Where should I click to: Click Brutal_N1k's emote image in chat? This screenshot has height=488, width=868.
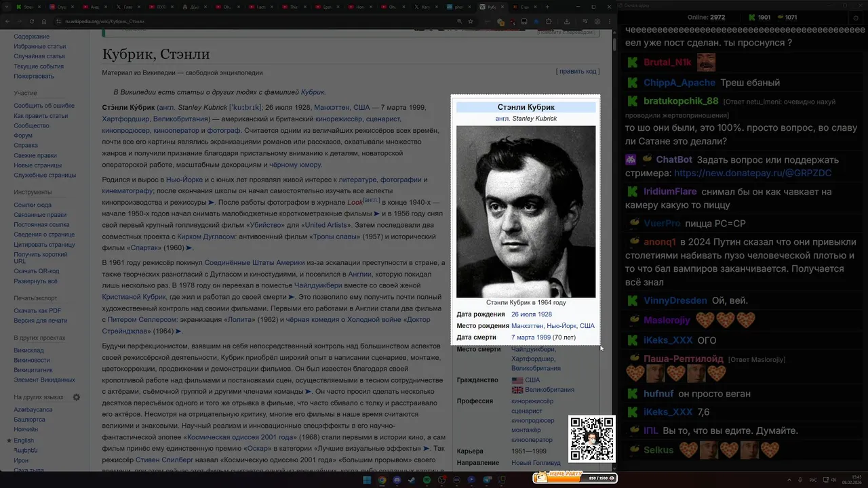coord(706,62)
